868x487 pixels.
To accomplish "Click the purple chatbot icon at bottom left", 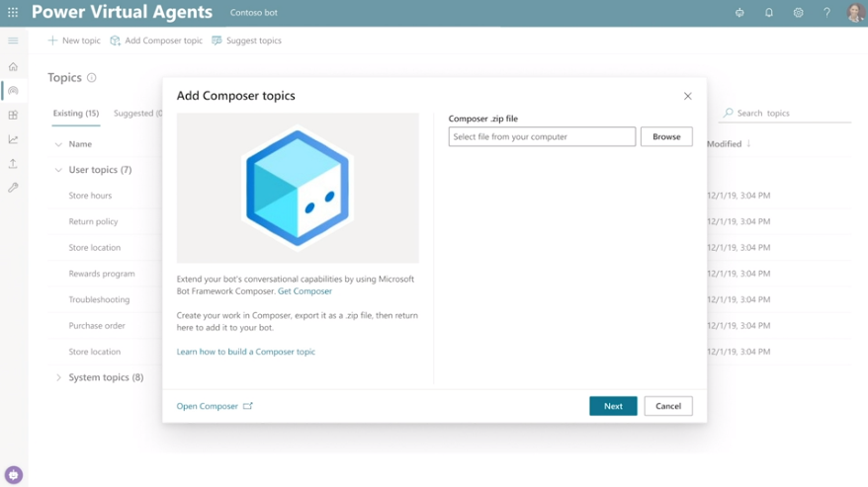I will [14, 475].
